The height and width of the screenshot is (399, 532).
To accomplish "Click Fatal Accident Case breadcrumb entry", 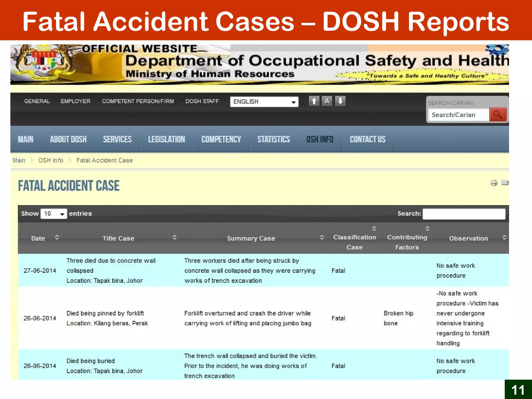I will 104,160.
